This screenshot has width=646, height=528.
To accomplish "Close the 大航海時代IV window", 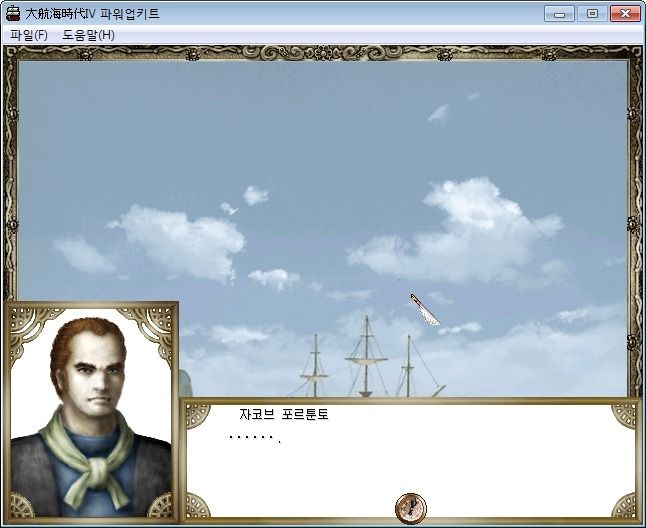I will click(625, 14).
